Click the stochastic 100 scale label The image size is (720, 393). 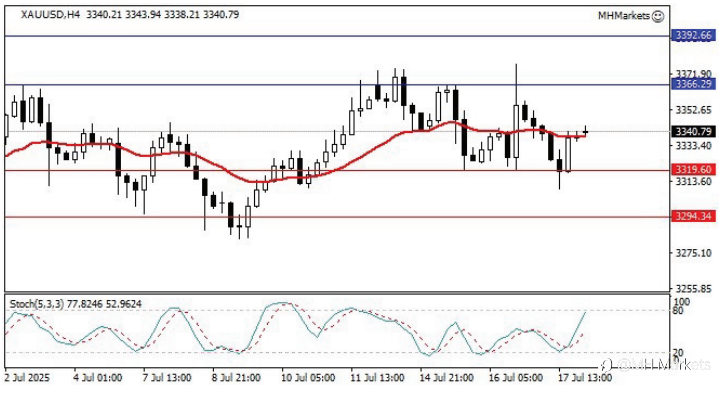click(x=681, y=302)
